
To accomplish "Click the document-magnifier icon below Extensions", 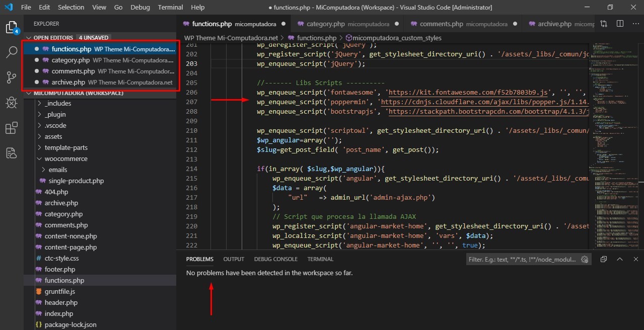I will tap(12, 152).
